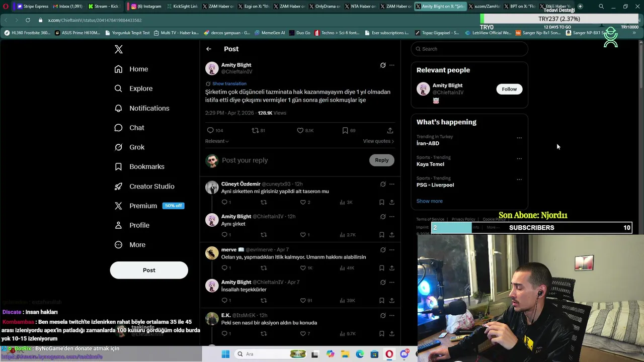
Task: Like E.K.'s reply (7)
Action: coord(305,334)
